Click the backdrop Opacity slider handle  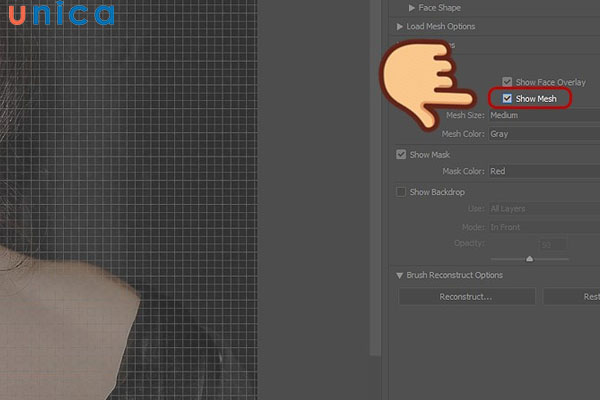coord(529,259)
